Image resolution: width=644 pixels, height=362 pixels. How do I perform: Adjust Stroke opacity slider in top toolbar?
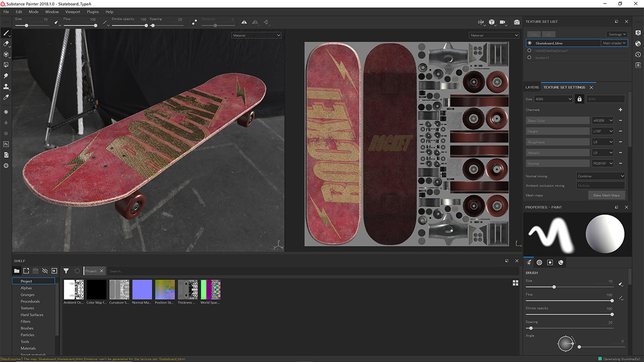pyautogui.click(x=129, y=25)
